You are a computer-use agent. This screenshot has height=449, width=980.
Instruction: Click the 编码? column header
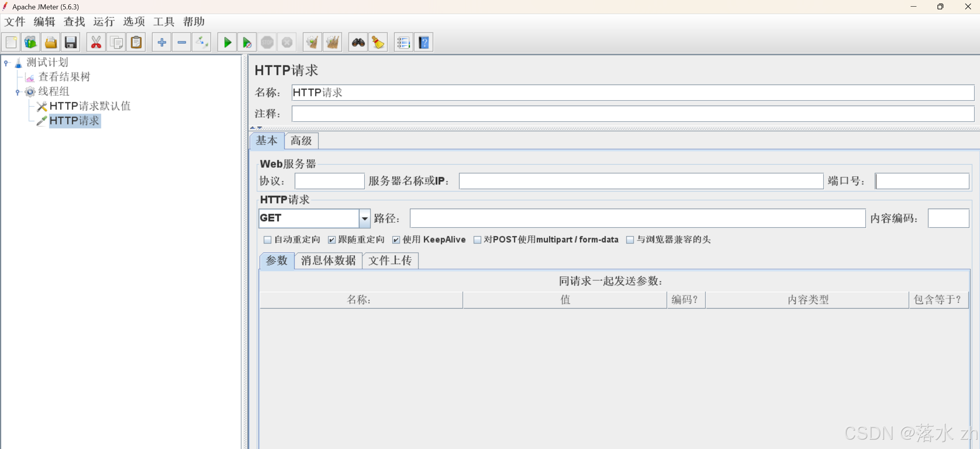[686, 300]
